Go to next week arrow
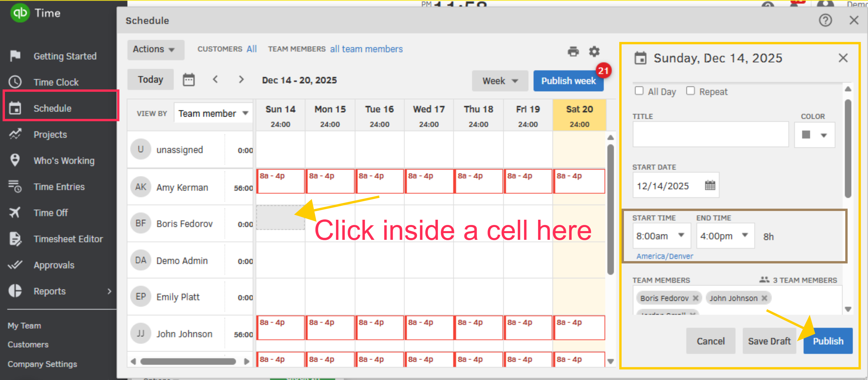Image resolution: width=868 pixels, height=380 pixels. pyautogui.click(x=241, y=80)
